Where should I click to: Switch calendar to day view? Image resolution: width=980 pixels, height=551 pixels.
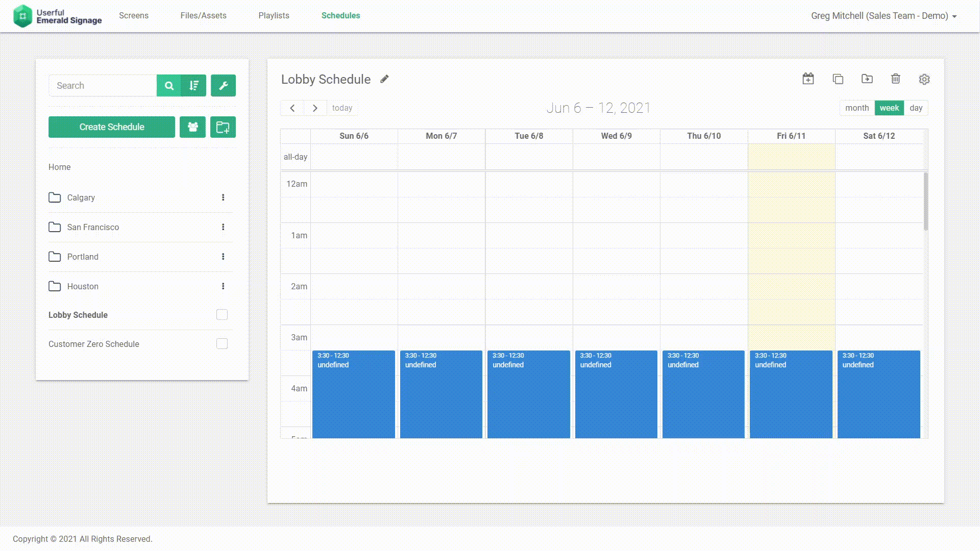[x=916, y=108]
